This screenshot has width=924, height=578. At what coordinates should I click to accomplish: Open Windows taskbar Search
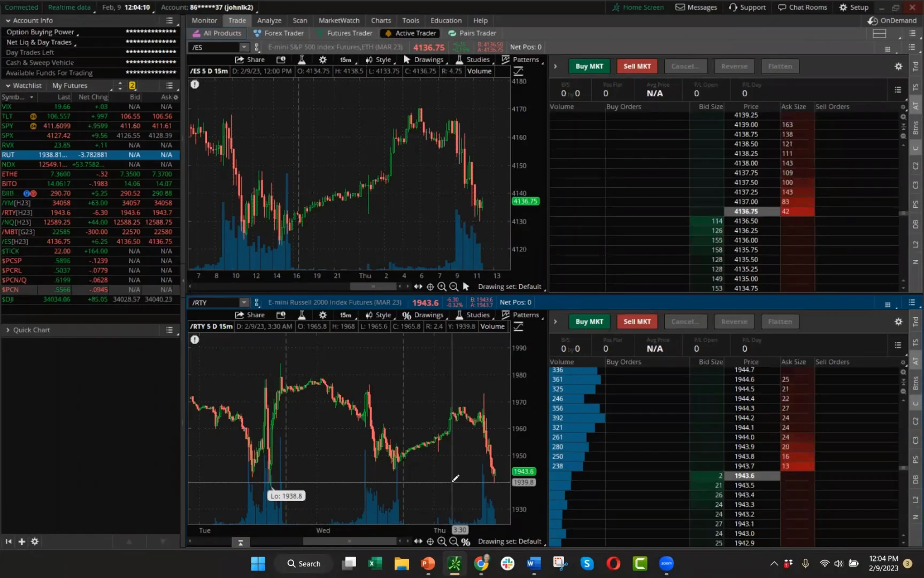[x=303, y=564]
